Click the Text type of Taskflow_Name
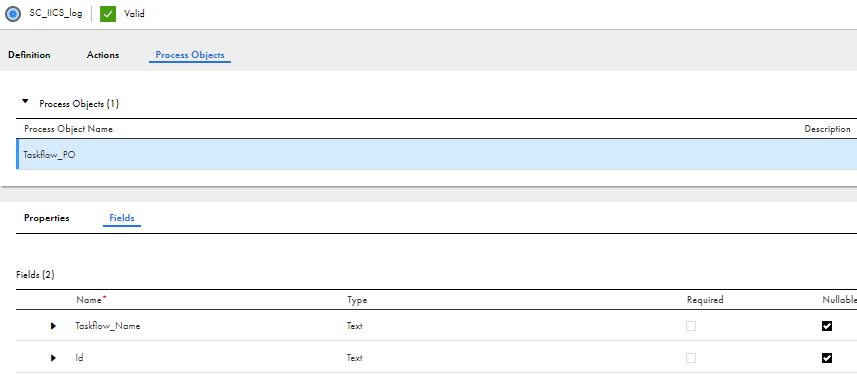 354,326
